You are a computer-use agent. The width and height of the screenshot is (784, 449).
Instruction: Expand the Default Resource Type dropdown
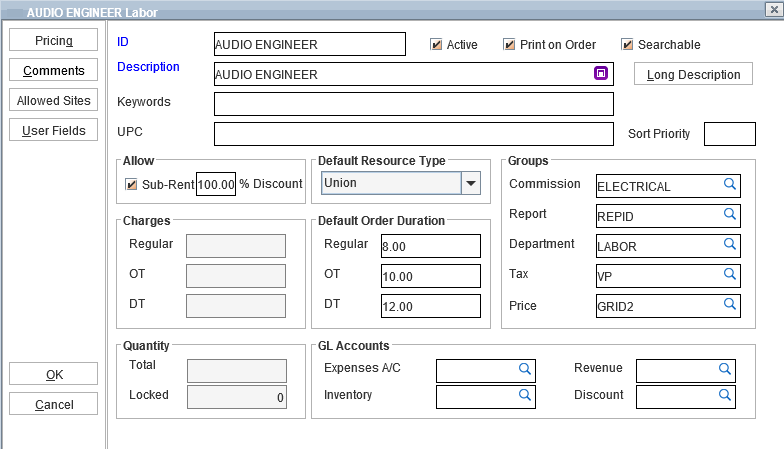tap(470, 183)
